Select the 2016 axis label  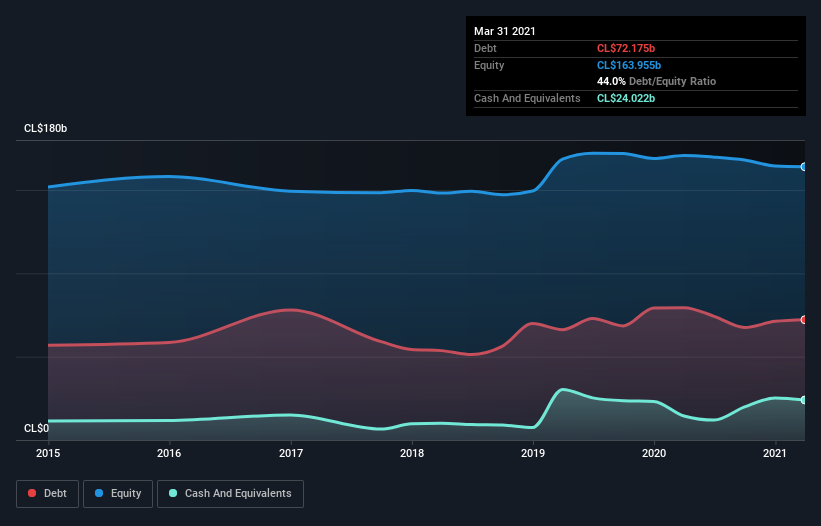[x=169, y=453]
